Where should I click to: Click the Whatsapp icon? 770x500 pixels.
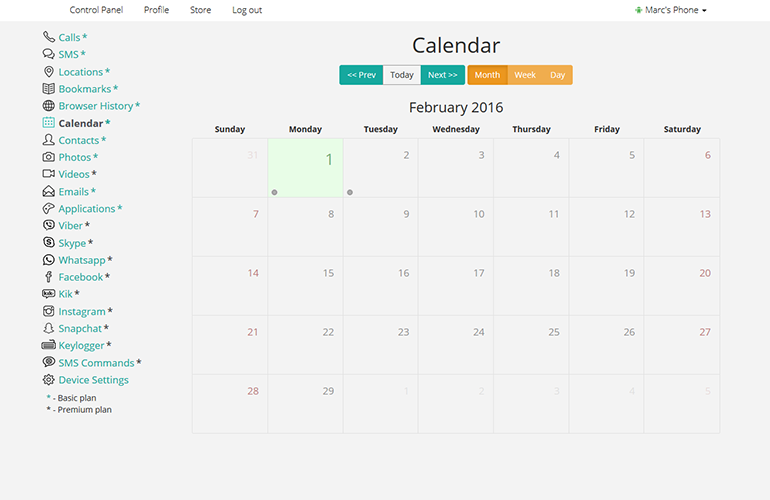click(x=49, y=260)
